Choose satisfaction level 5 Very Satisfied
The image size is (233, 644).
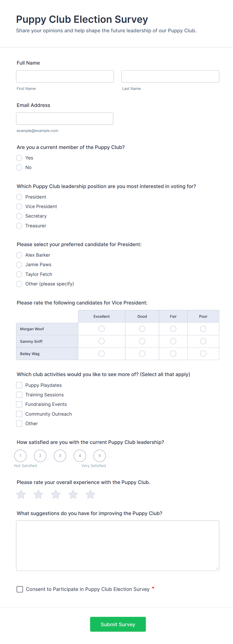click(99, 456)
